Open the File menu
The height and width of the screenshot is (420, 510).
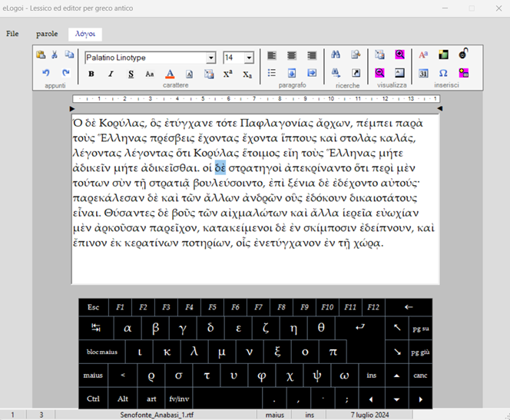point(13,34)
